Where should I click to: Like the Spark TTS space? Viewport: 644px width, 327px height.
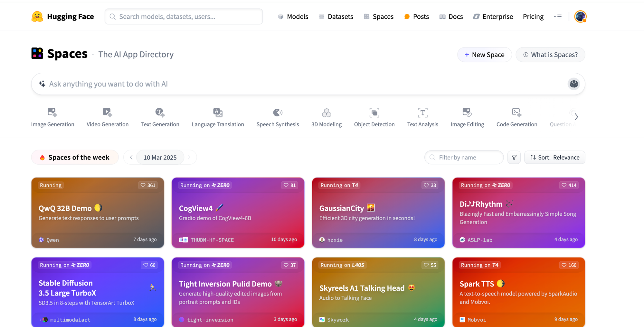(569, 265)
